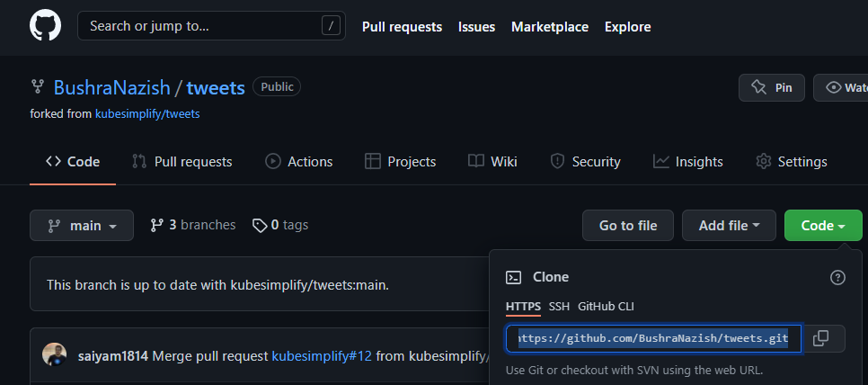This screenshot has width=868, height=385.
Task: Click saiyam1814 avatar thumbnail
Action: pos(54,355)
